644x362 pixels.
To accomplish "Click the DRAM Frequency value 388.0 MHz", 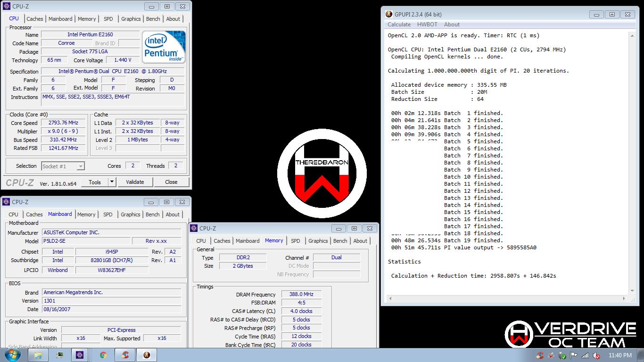I will tap(301, 294).
